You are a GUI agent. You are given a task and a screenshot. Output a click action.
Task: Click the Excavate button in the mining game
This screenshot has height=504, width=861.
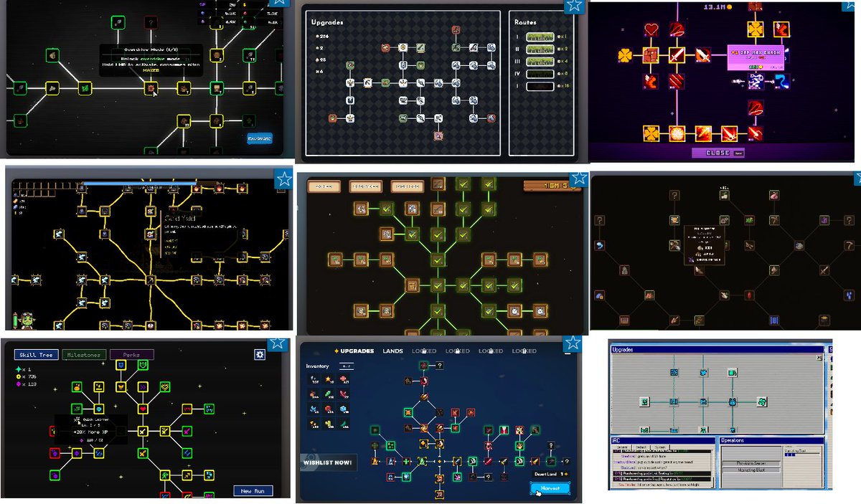(x=260, y=138)
